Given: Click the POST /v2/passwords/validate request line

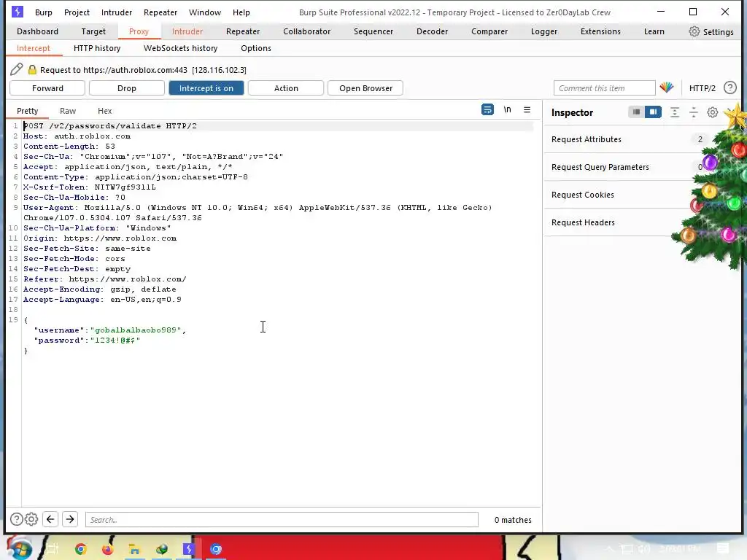Looking at the screenshot, I should [x=110, y=125].
